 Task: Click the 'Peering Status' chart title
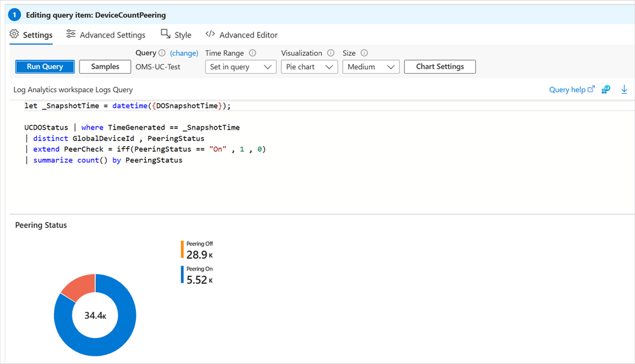41,225
